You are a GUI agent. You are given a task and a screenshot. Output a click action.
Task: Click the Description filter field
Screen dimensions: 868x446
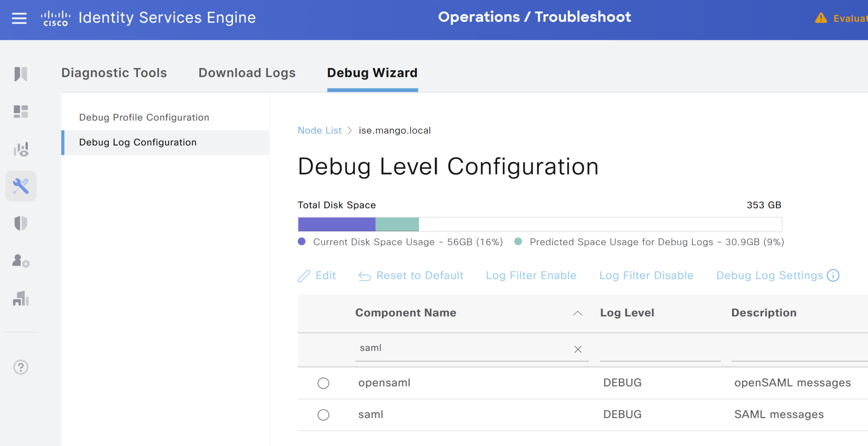799,350
